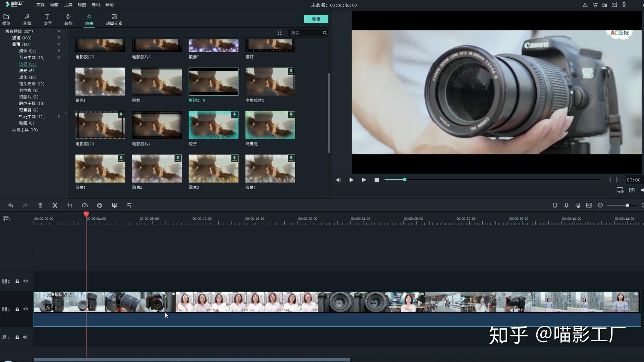Open the audio mixer icon
Viewport: 644px width, 362px height.
[578, 205]
